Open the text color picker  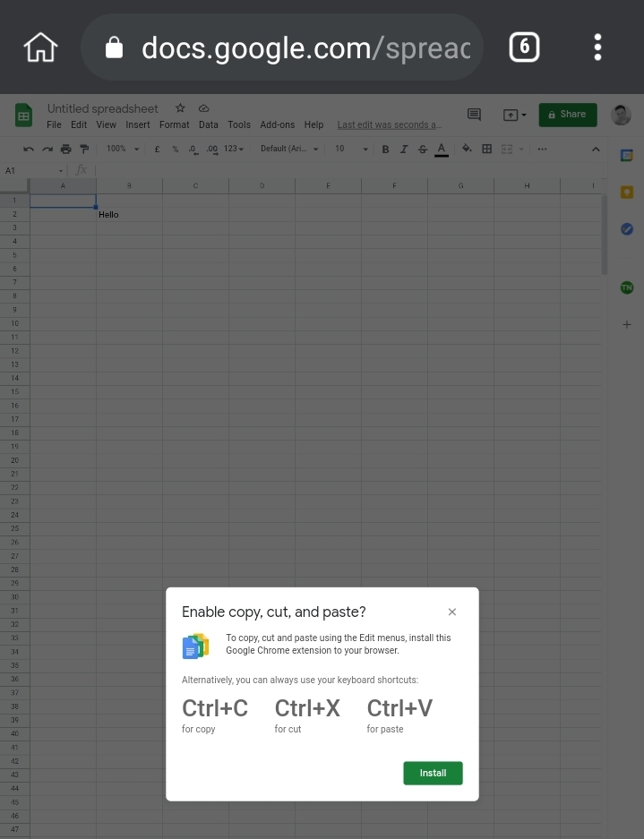[441, 150]
